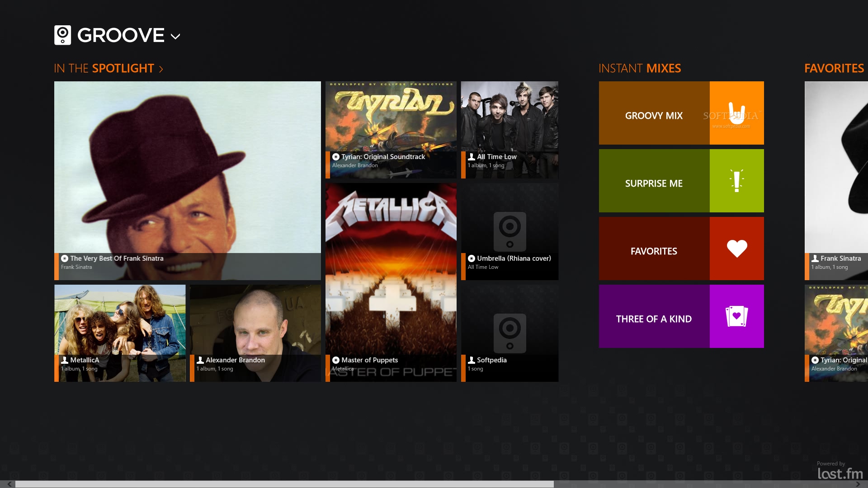Open the All Time Low artist tile
The image size is (868, 488).
[509, 130]
